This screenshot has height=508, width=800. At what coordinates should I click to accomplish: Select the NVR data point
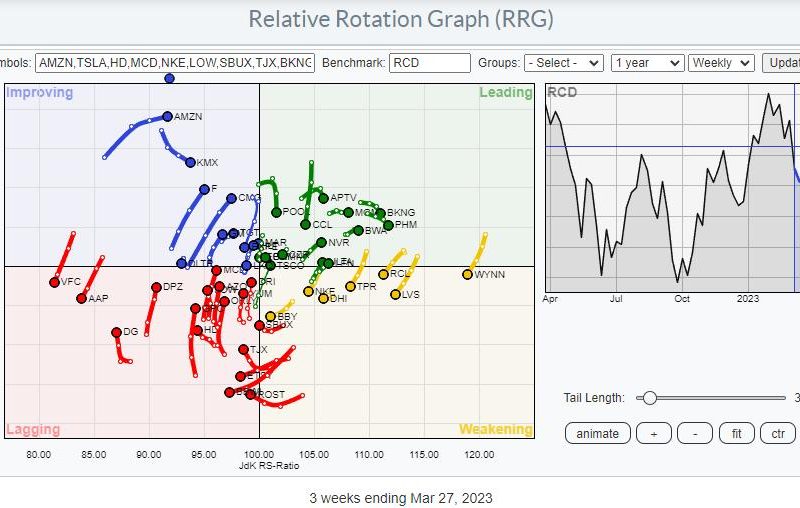321,243
